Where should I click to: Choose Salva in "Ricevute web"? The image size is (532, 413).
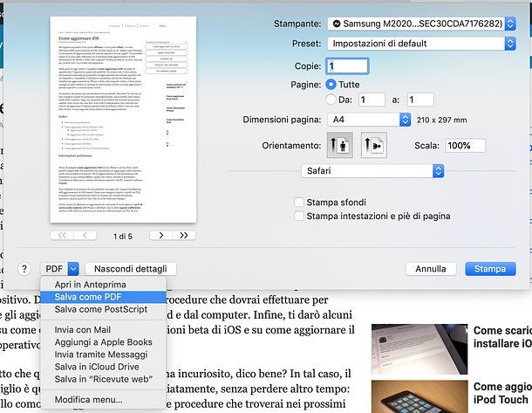[103, 379]
